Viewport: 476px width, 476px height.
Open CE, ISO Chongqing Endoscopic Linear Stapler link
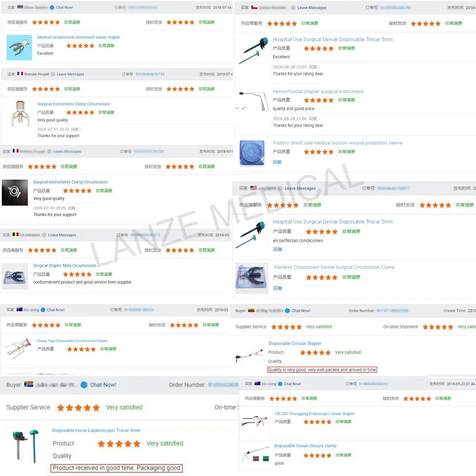[x=315, y=414]
